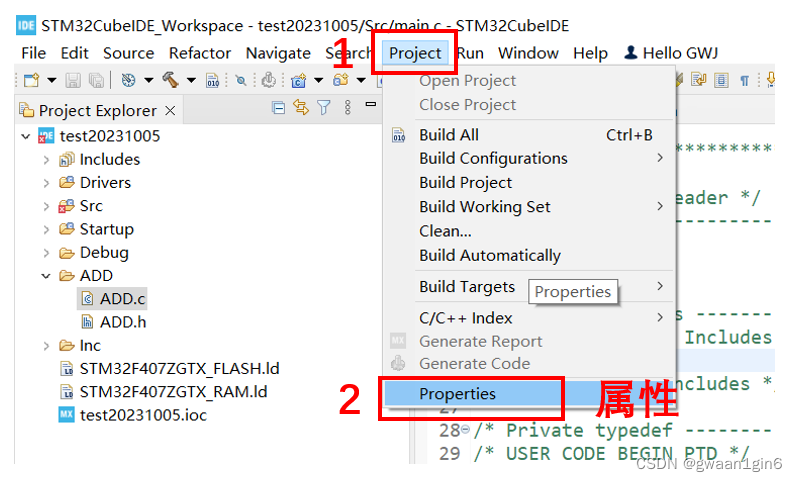
Task: Click the New C source file icon
Action: (x=298, y=80)
